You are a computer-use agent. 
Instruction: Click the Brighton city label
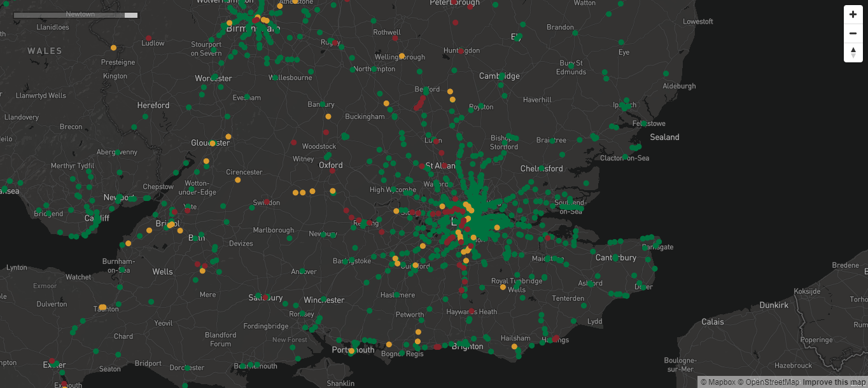coord(468,346)
